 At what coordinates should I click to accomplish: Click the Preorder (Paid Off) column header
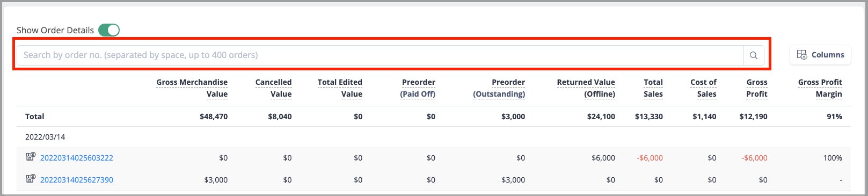418,88
